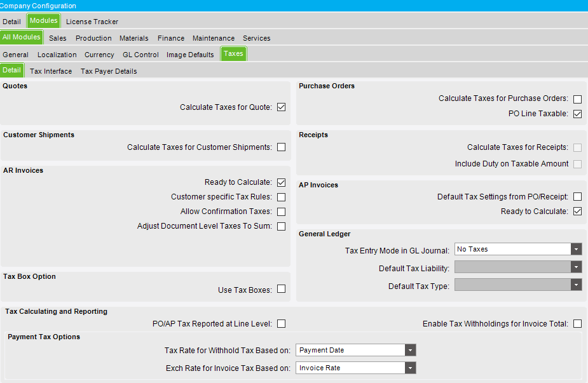The height and width of the screenshot is (383, 588).
Task: Click Include Duty on Taxable Amount checkbox
Action: pyautogui.click(x=577, y=164)
